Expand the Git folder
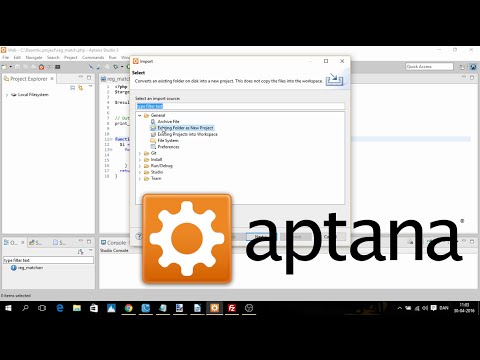480x360 pixels. (140, 153)
